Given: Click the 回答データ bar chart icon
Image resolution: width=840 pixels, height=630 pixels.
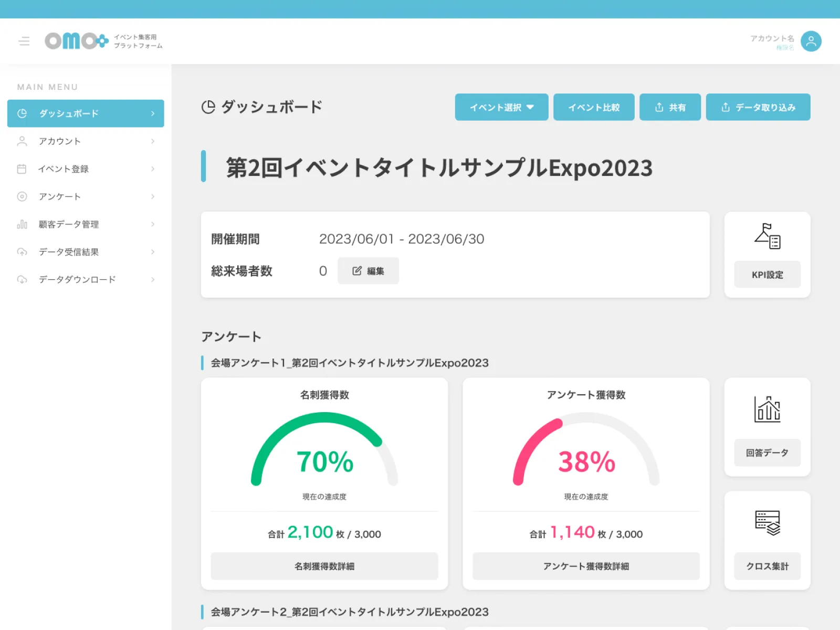Looking at the screenshot, I should coord(767,409).
